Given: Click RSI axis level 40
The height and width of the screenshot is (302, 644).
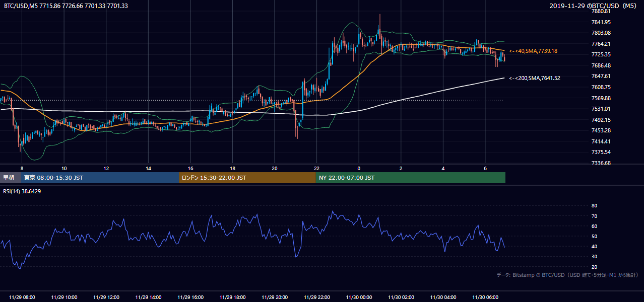Looking at the screenshot, I should 594,246.
